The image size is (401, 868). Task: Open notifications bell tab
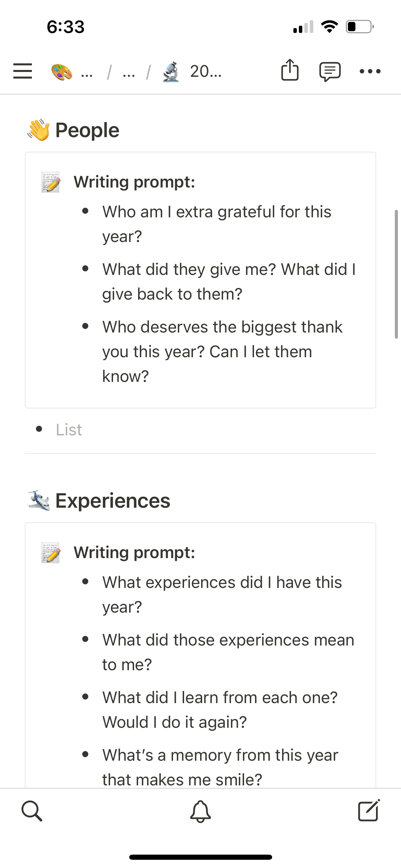pos(200,811)
